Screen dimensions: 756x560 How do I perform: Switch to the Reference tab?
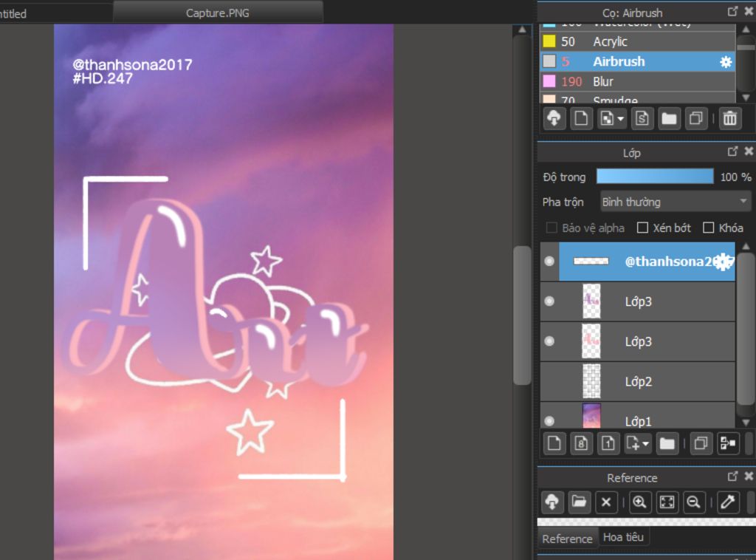click(567, 539)
